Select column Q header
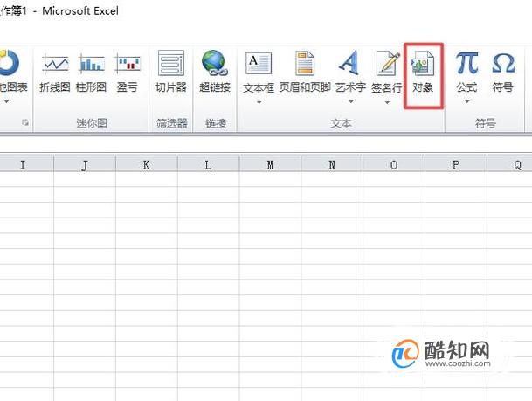Viewport: 532px width, 401px height. click(509, 165)
